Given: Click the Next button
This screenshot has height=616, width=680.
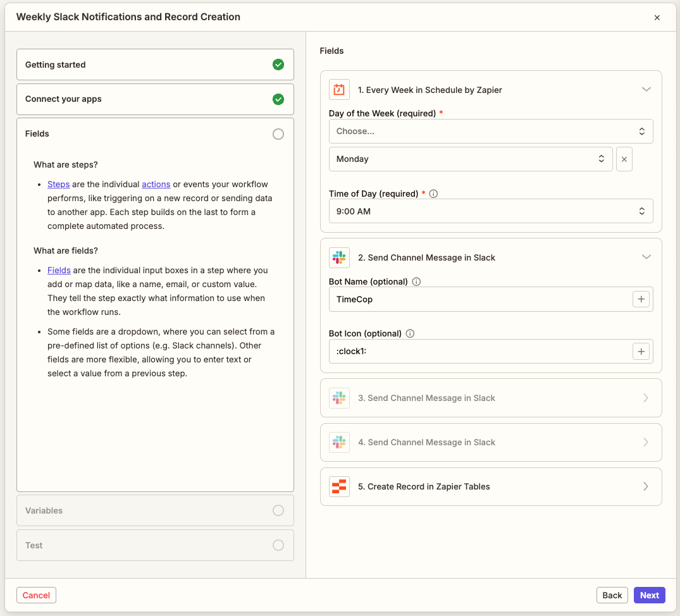Looking at the screenshot, I should [649, 594].
